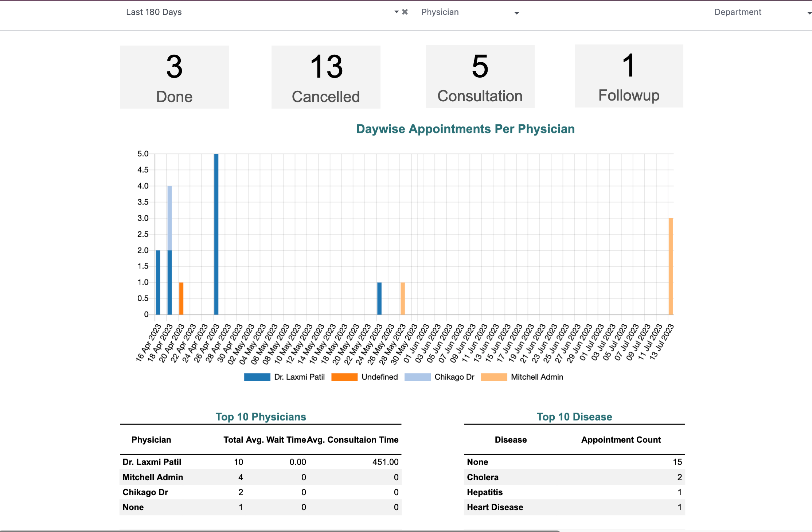Click the 13 Jul 2023 Mitchell Admin bar
The image size is (812, 532).
tap(671, 266)
